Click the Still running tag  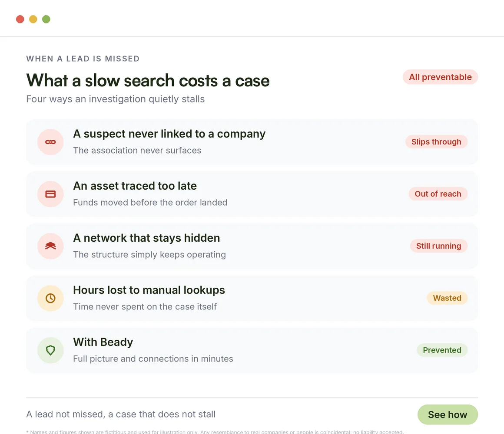coord(438,246)
